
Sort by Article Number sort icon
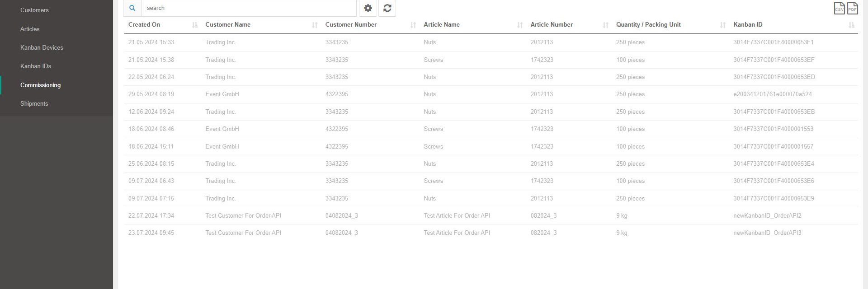click(605, 25)
